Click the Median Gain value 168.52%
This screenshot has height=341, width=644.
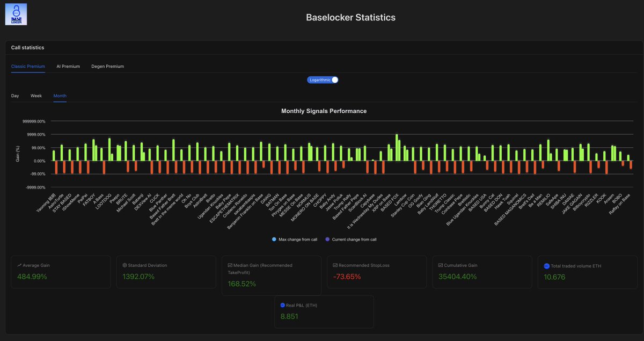click(x=242, y=284)
